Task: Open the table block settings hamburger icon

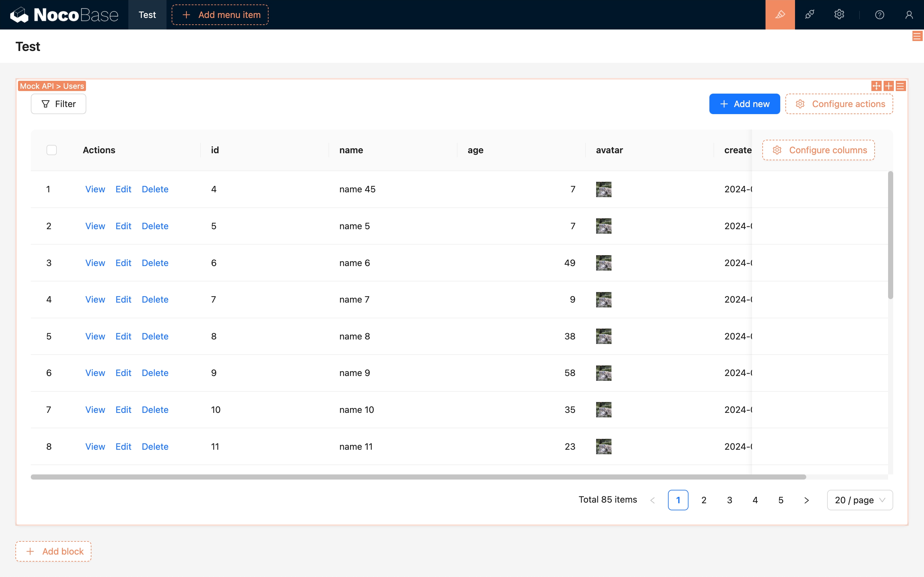Action: point(900,86)
